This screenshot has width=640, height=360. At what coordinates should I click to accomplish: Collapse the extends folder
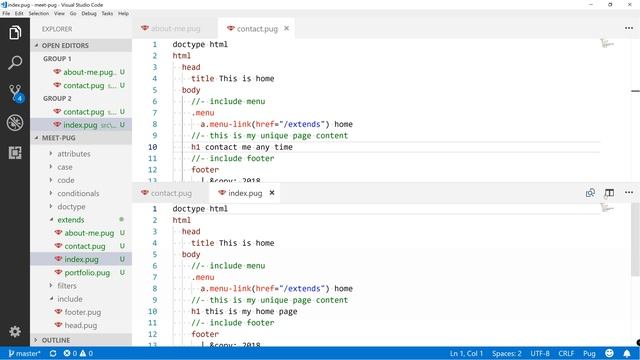(x=81, y=220)
